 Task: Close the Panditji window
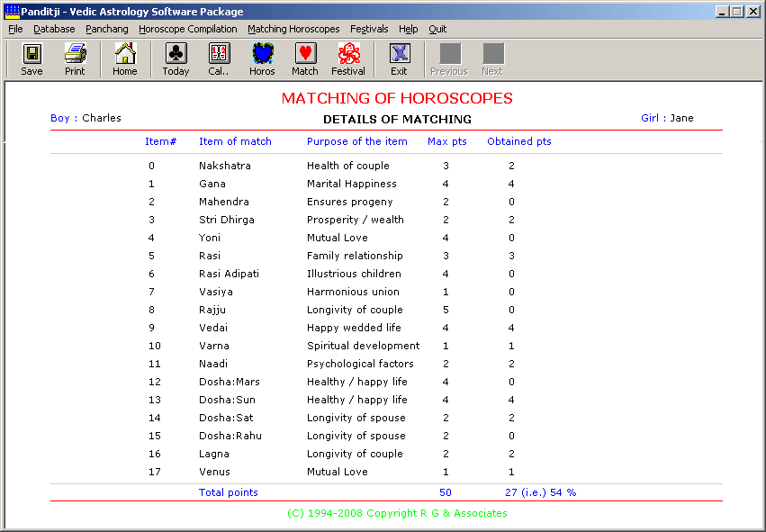(x=753, y=11)
